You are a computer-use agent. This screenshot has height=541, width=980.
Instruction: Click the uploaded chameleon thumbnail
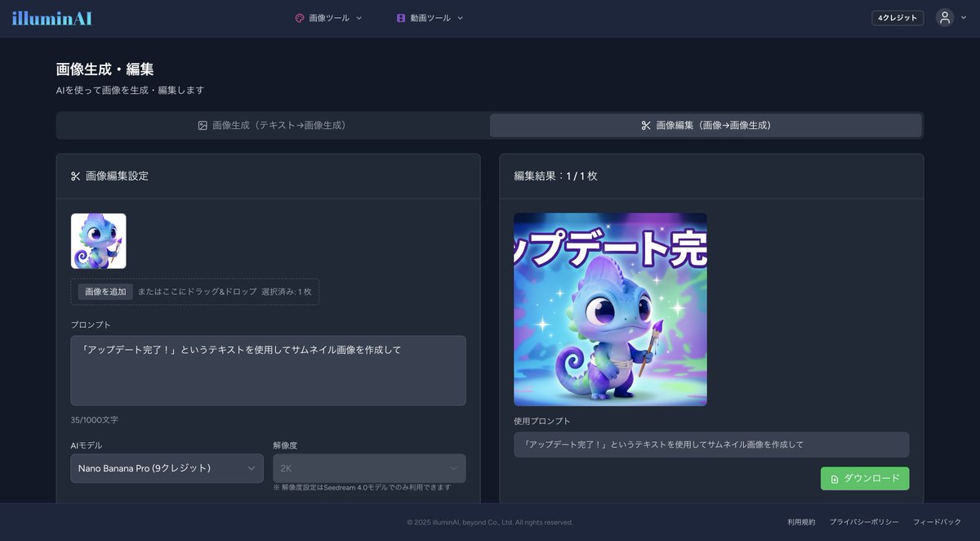click(99, 241)
